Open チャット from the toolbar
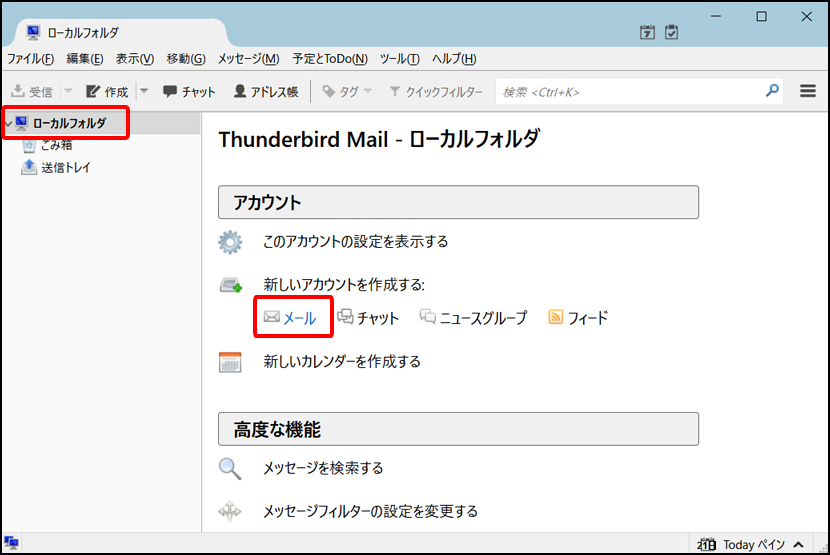The height and width of the screenshot is (555, 830). click(x=190, y=92)
